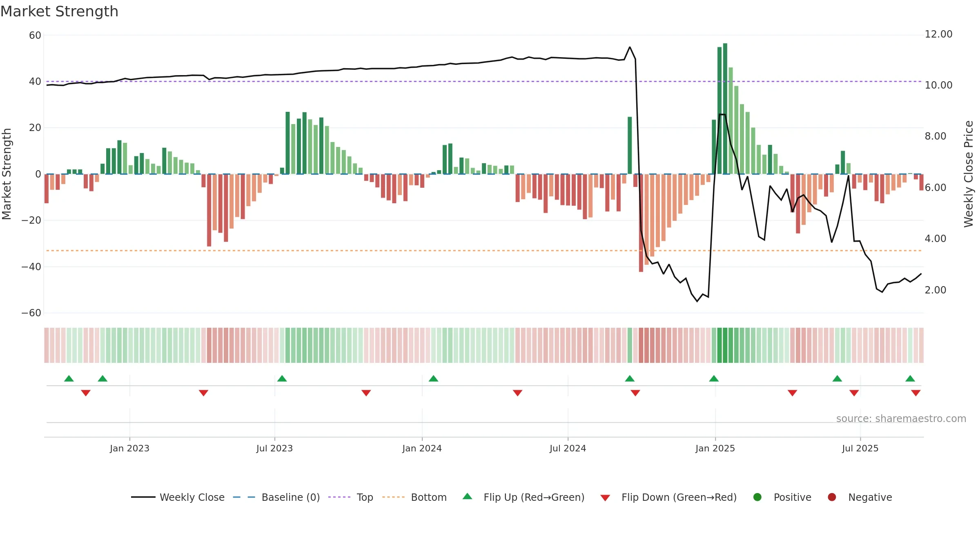980x551 pixels.
Task: Click the deepest red bar below −40
Action: [x=641, y=223]
